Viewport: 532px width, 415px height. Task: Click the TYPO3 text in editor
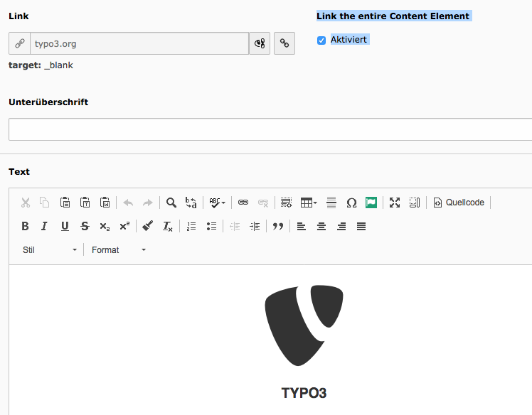pyautogui.click(x=304, y=393)
